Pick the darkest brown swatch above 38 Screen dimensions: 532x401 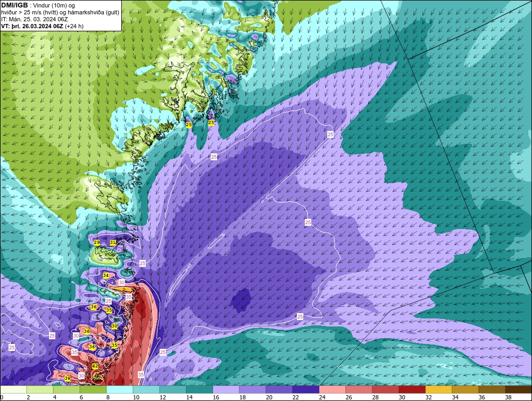518,389
